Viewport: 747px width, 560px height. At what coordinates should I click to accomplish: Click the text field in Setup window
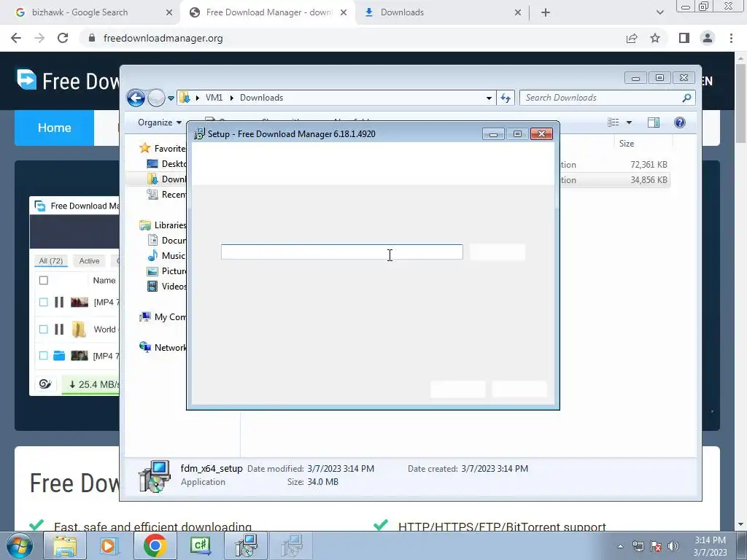[341, 252]
